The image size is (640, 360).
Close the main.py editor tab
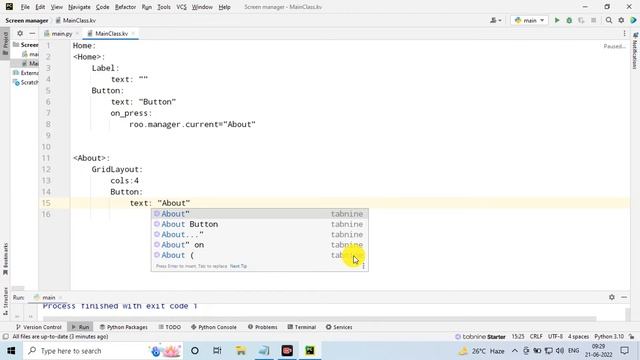tap(77, 33)
